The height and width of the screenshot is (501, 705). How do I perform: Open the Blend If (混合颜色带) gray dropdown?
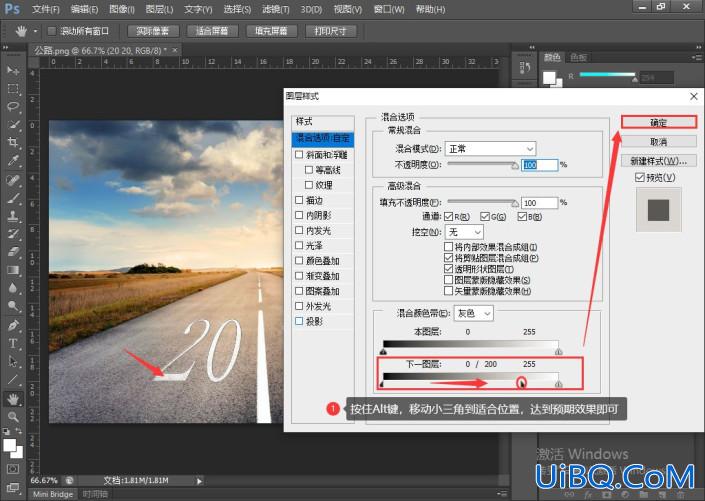click(x=474, y=313)
